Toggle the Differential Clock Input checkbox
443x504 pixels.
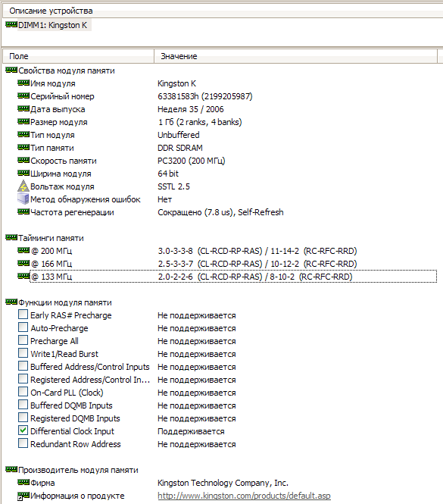pos(23,430)
